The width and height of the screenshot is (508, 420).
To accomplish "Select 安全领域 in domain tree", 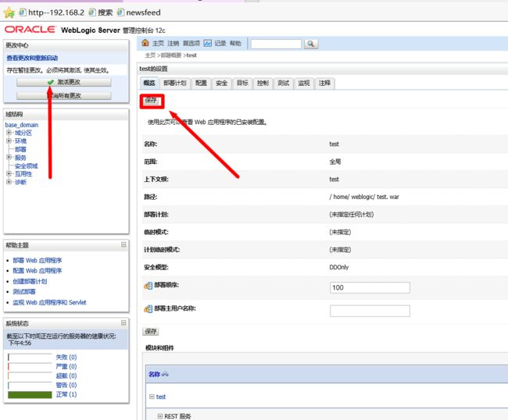I will click(27, 166).
